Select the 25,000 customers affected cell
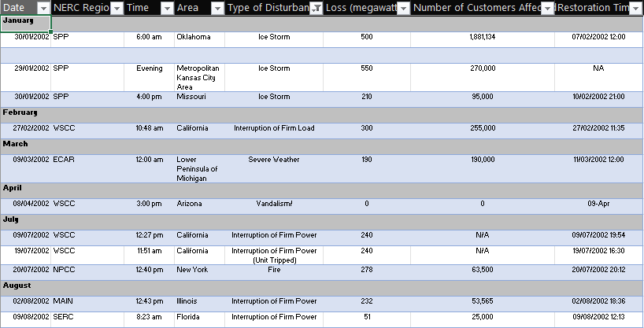 (483, 320)
